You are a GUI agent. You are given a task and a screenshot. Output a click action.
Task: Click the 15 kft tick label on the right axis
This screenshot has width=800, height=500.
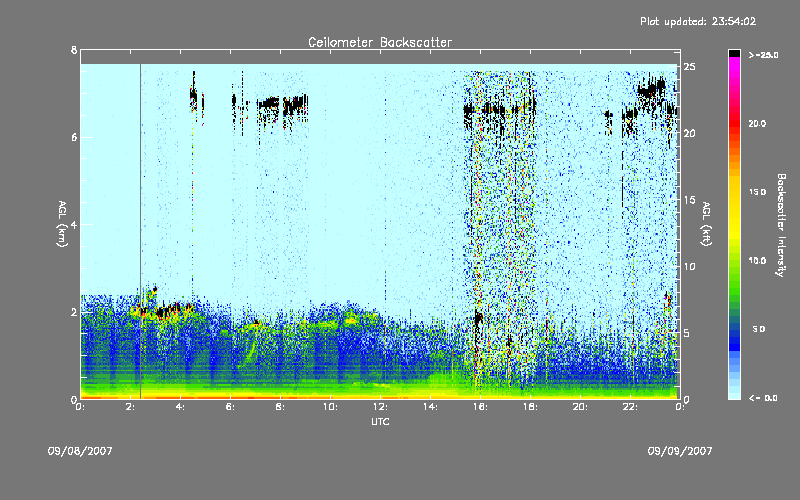[690, 200]
